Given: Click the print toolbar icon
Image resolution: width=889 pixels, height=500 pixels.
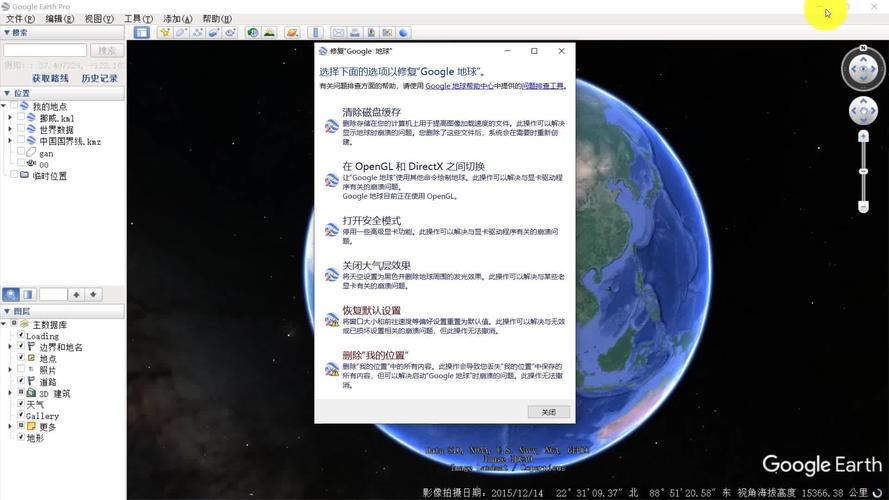Looking at the screenshot, I should point(354,32).
